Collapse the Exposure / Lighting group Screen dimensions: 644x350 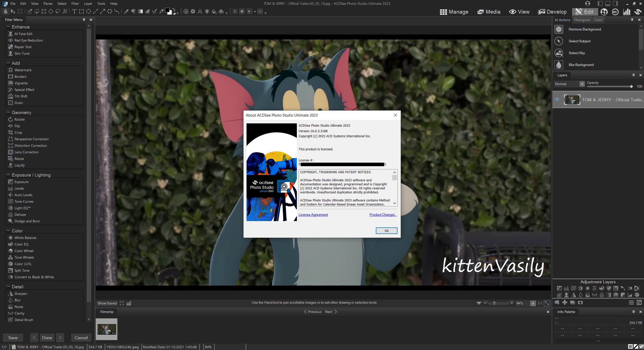click(8, 175)
